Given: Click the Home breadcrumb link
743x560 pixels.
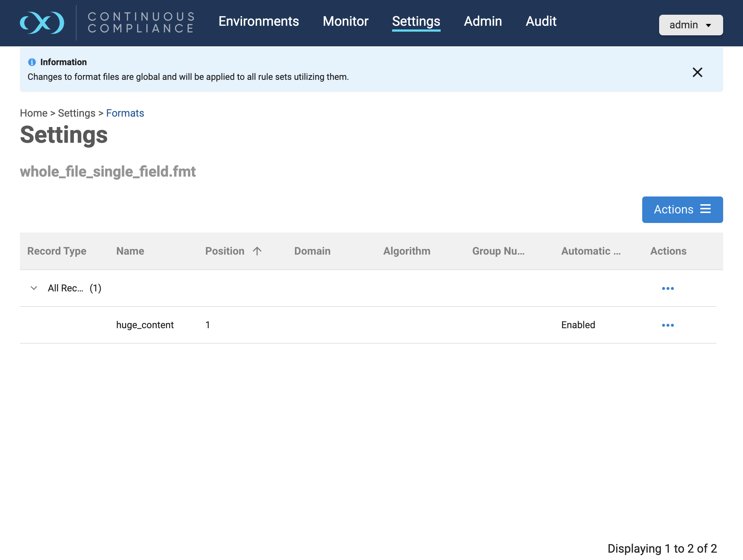Looking at the screenshot, I should click(33, 113).
